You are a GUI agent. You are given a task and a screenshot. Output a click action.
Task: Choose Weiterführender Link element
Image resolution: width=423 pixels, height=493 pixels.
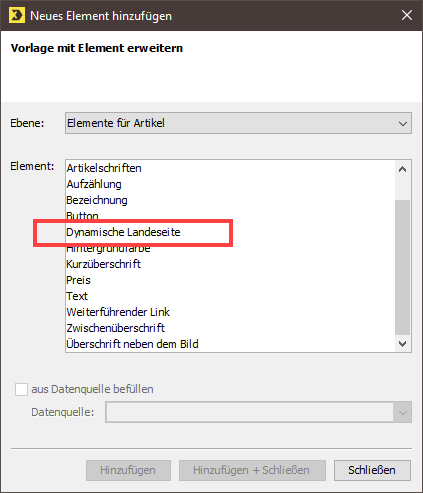pos(118,312)
